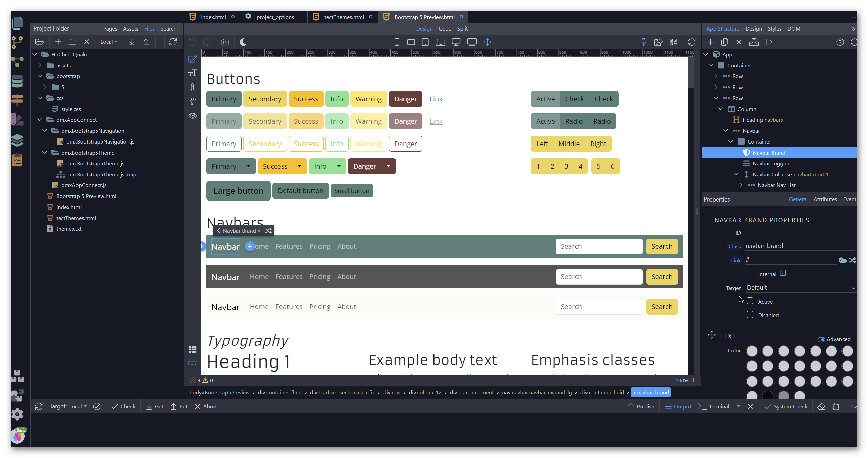Viewport: 868px width, 458px height.
Task: Delete selected element in App Structure
Action: [x=738, y=42]
